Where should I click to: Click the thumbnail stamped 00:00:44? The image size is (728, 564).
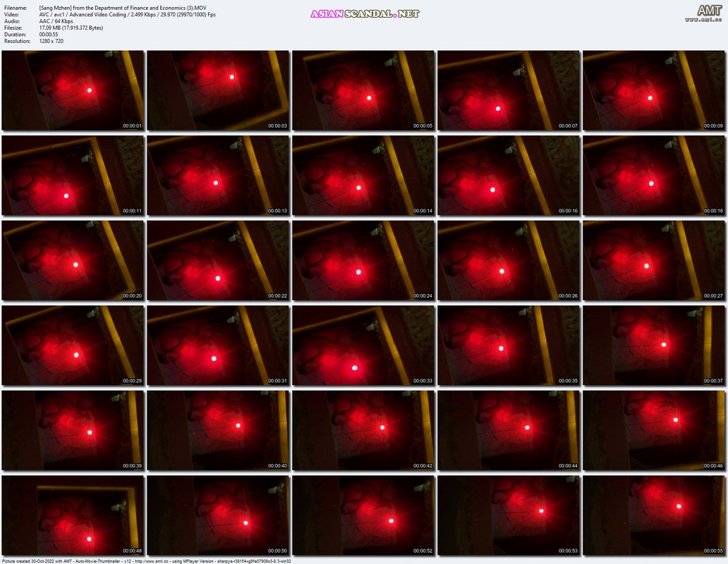(509, 431)
